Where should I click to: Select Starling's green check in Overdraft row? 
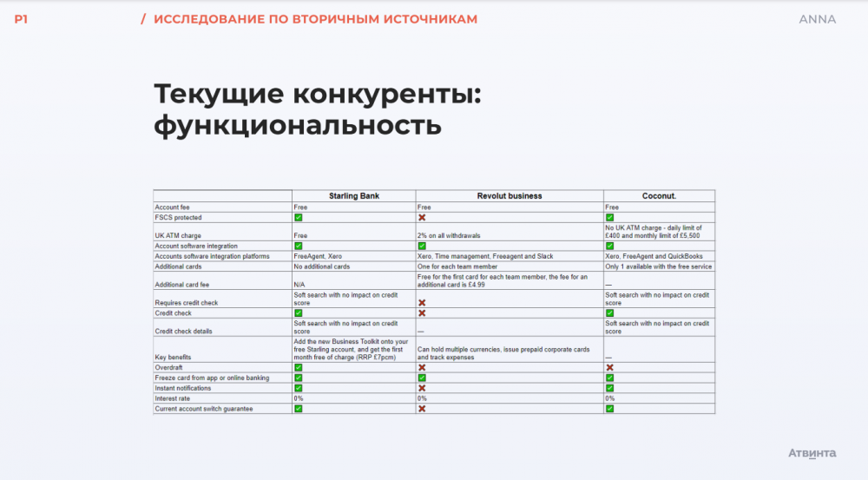[299, 368]
